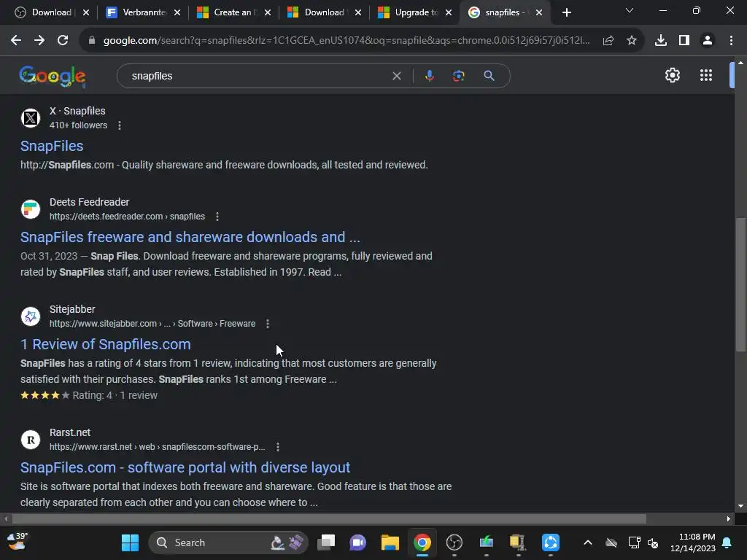Open the notification bell in system tray

coord(727,542)
